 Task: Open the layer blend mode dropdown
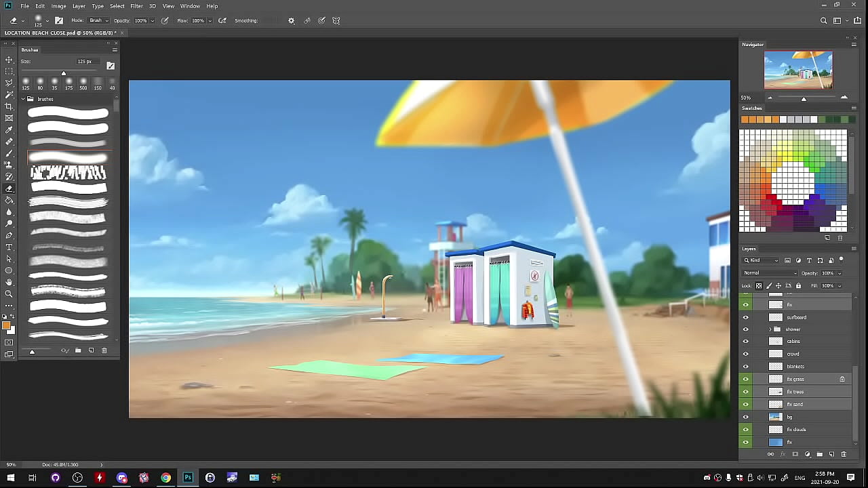(x=770, y=273)
